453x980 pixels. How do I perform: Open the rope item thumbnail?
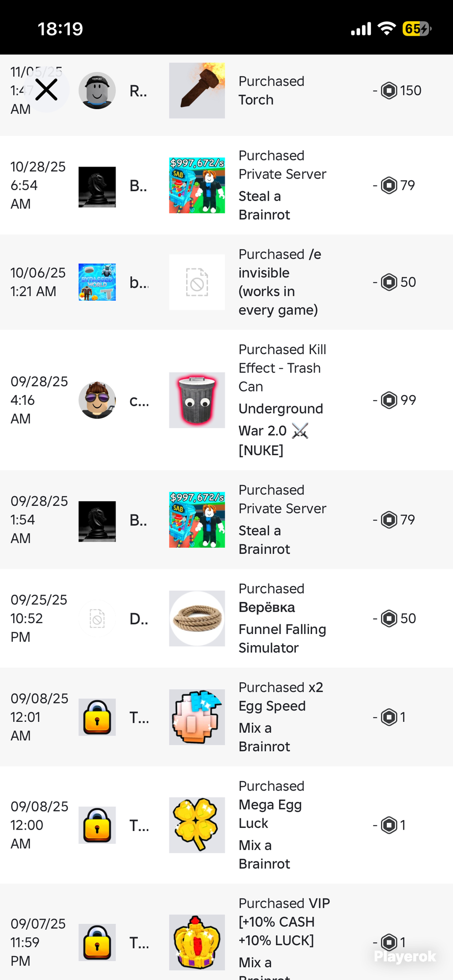point(197,619)
